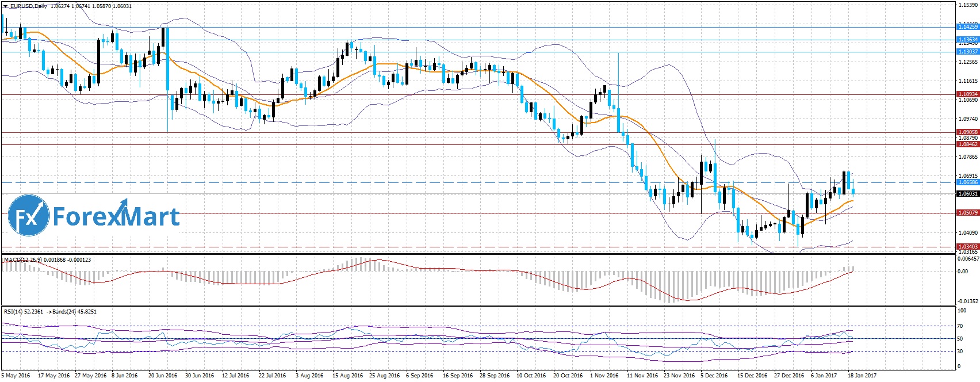Click the triangle arrow beside EURUSD,Daily
Image resolution: width=980 pixels, height=382 pixels.
5,6
